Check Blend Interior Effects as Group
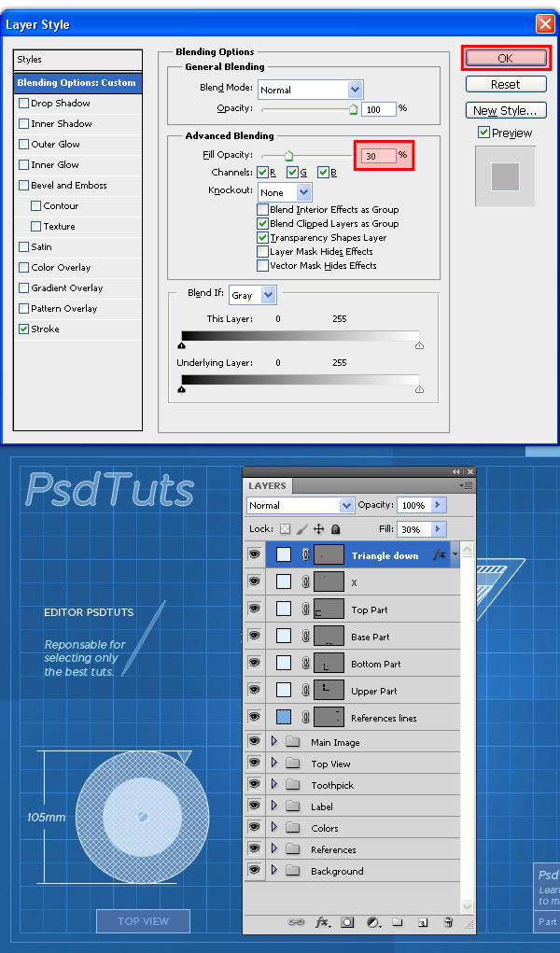The width and height of the screenshot is (560, 953). [262, 210]
